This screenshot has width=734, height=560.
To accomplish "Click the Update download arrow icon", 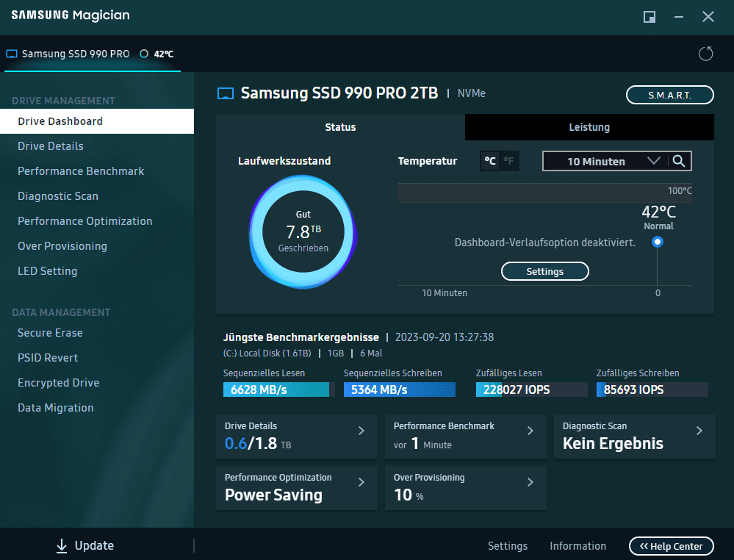I will pos(62,545).
